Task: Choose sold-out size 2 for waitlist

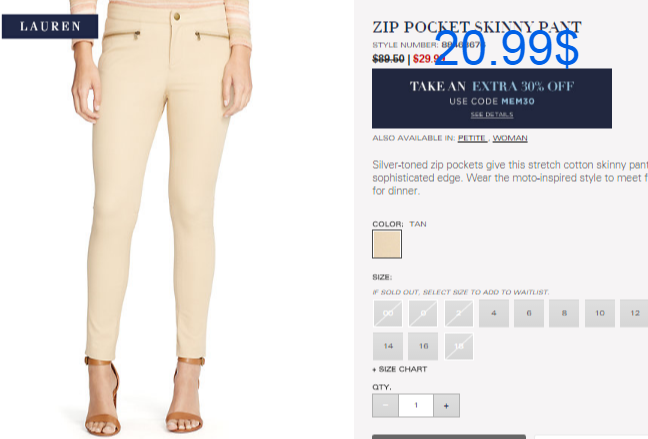Action: [459, 313]
